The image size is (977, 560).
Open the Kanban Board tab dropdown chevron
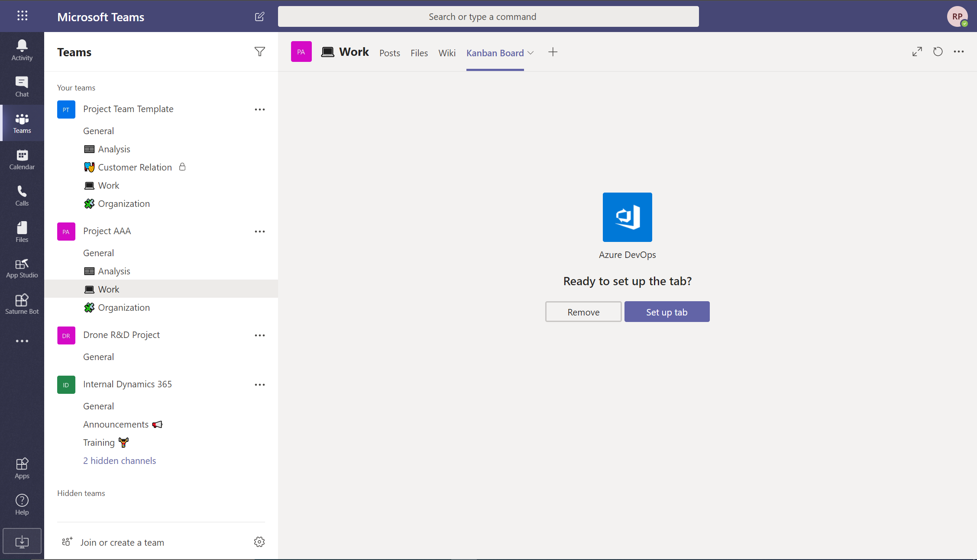531,53
